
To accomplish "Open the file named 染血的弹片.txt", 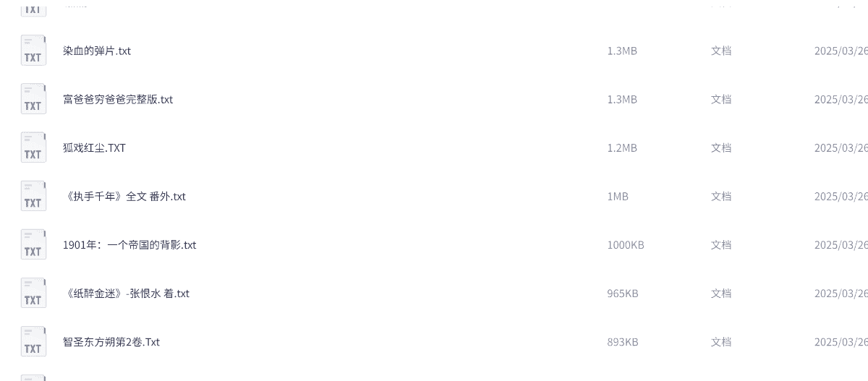I will (97, 51).
